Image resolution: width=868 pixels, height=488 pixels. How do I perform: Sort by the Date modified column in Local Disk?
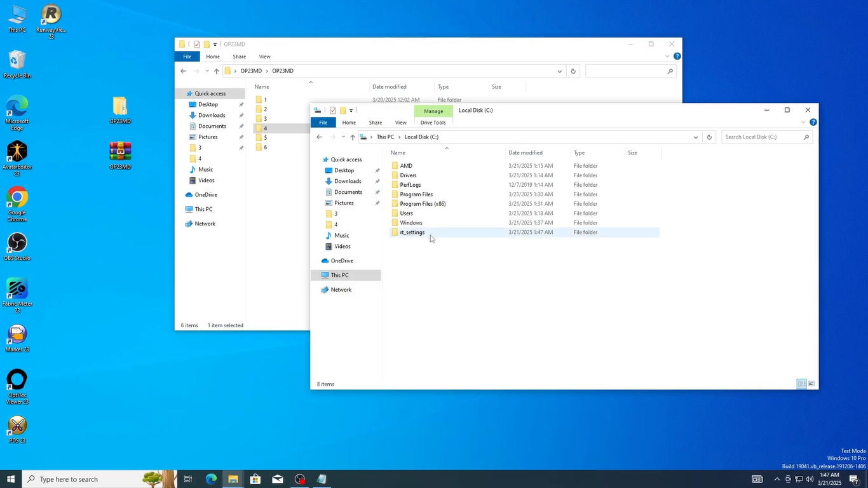coord(526,153)
